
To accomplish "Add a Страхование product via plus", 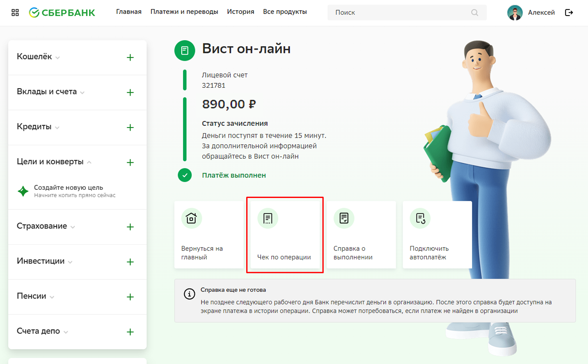I will (x=130, y=227).
